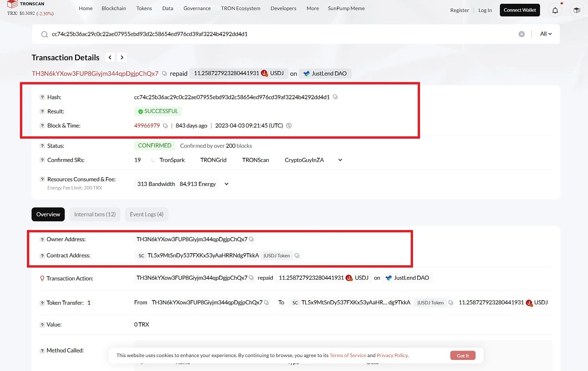The height and width of the screenshot is (371, 588).
Task: Copy the Contract Address value
Action: tap(297, 256)
